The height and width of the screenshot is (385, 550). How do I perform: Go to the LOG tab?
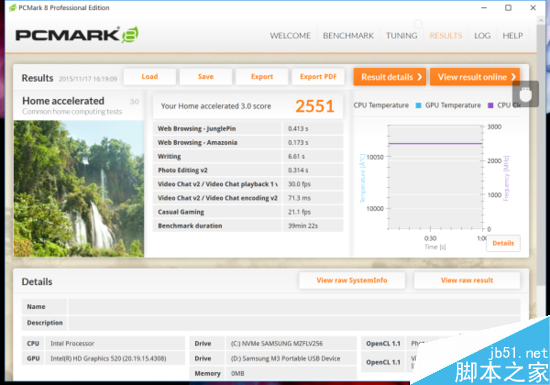(x=482, y=35)
